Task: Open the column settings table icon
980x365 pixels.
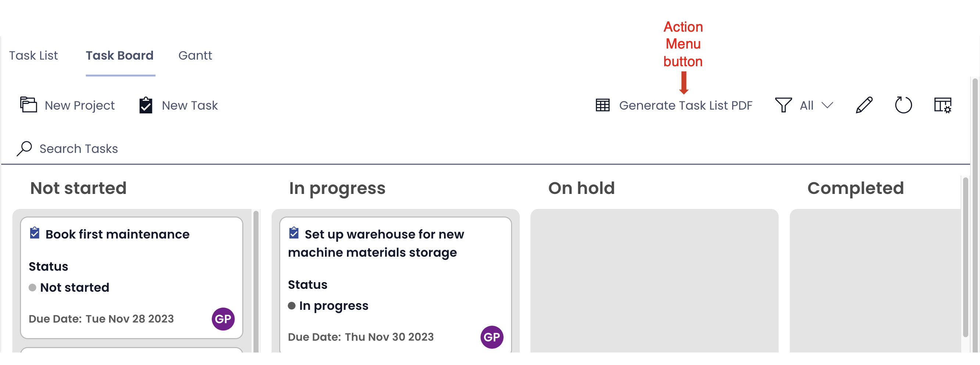Action: pos(943,105)
